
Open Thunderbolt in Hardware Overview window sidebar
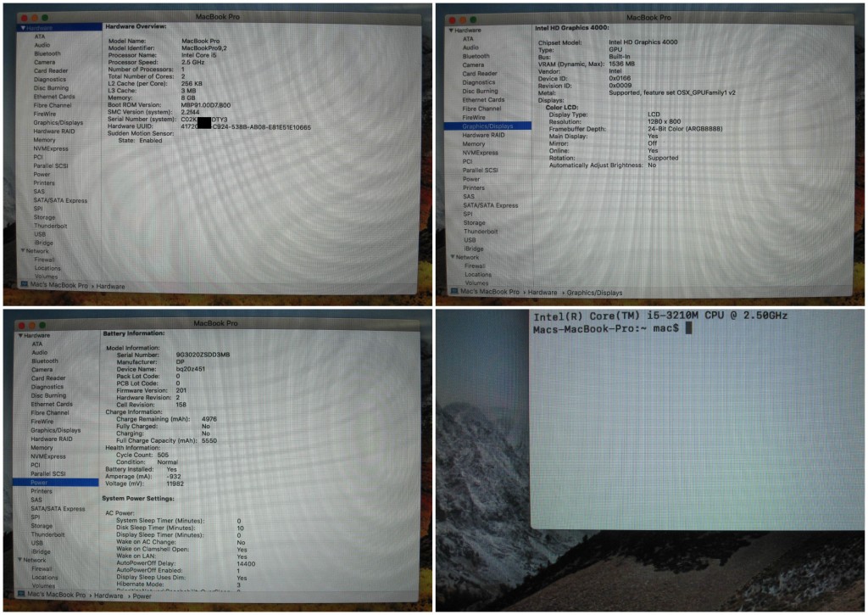50,226
